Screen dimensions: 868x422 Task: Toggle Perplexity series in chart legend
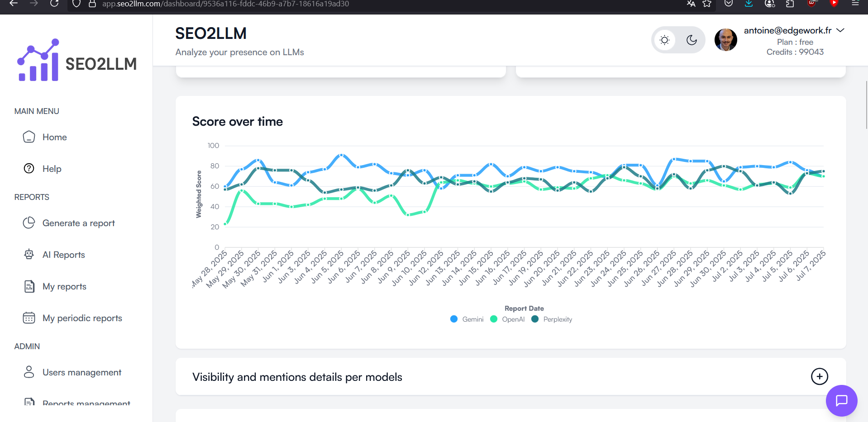(x=552, y=319)
